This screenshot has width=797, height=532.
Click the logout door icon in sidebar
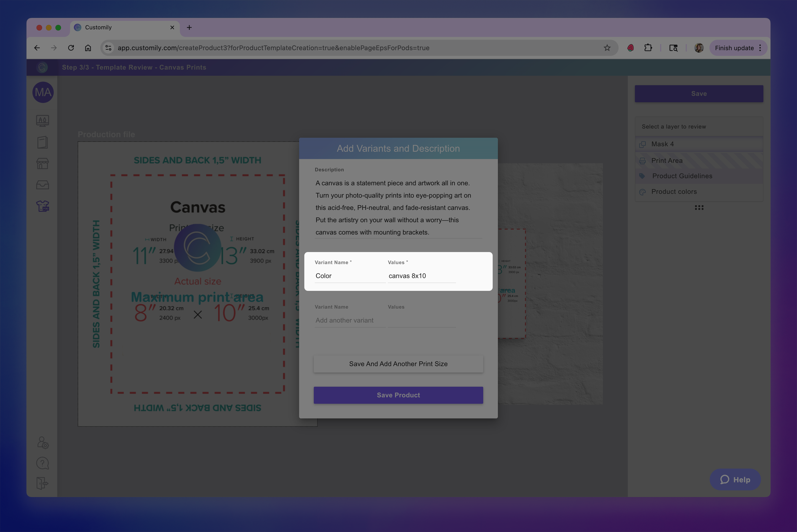point(42,483)
